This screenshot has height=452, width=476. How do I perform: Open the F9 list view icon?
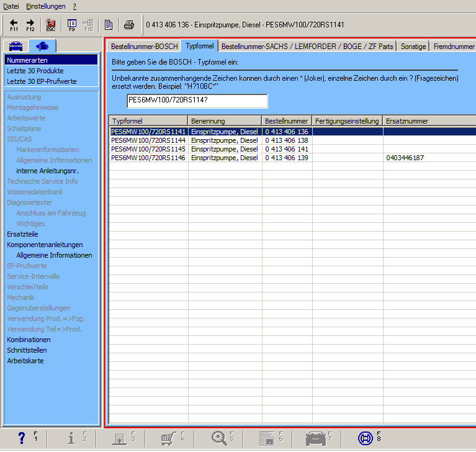tap(72, 25)
